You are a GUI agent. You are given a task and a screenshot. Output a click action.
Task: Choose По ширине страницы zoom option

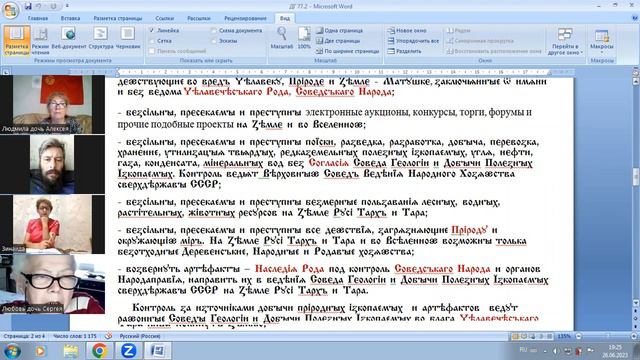click(347, 51)
